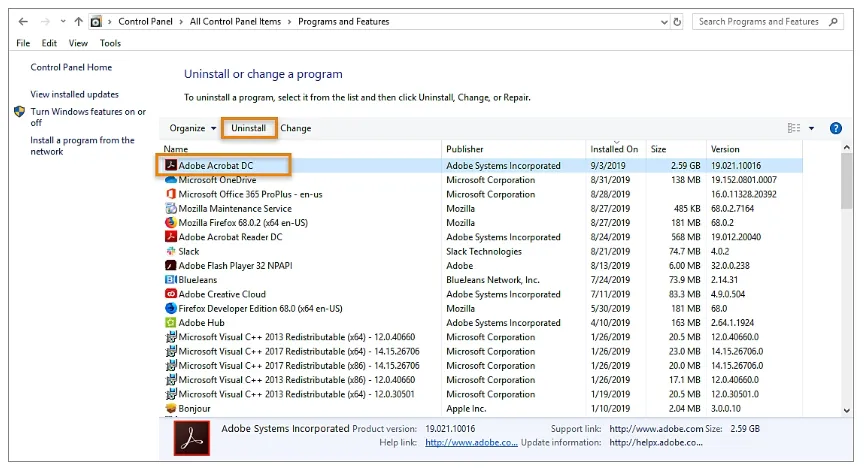This screenshot has height=468, width=867.
Task: Select the Adobe Hub icon
Action: point(171,323)
